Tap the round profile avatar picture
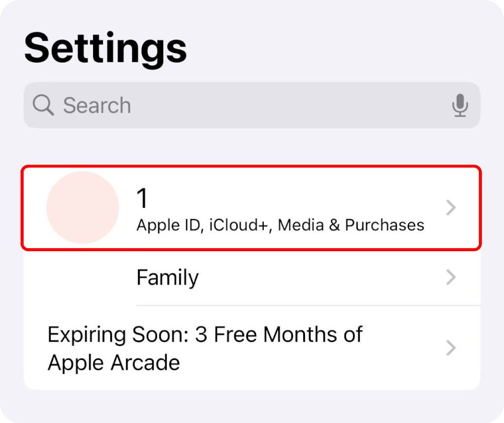Image resolution: width=504 pixels, height=423 pixels. click(83, 207)
